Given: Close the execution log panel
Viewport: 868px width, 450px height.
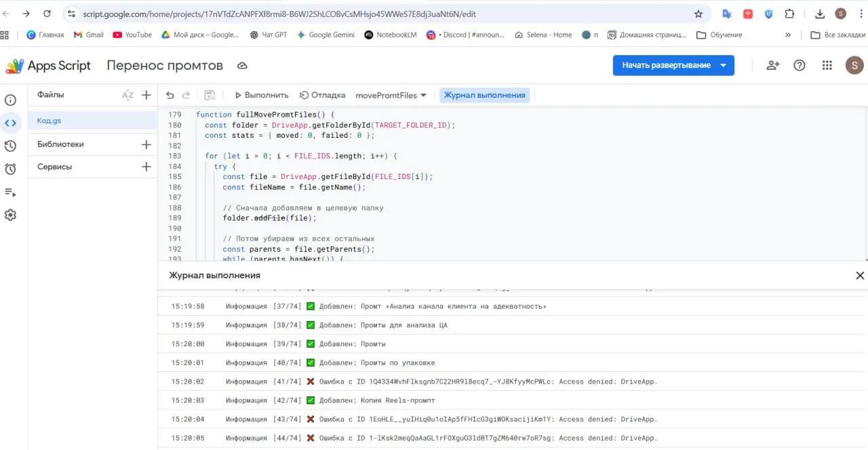Looking at the screenshot, I should [x=860, y=276].
